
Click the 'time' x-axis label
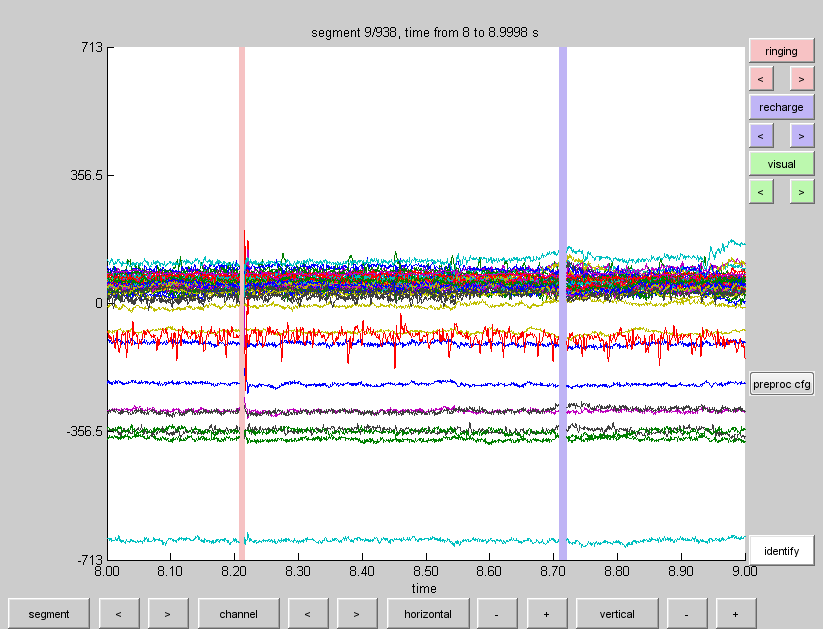pos(424,589)
